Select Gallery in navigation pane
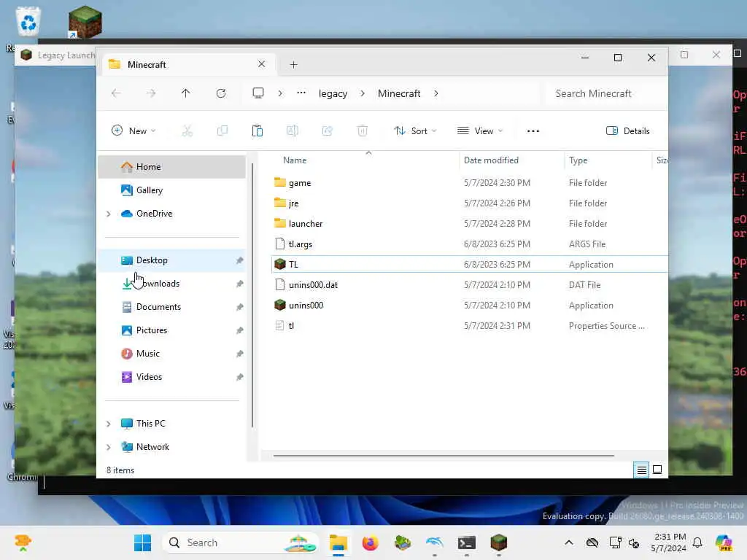 point(172,190)
